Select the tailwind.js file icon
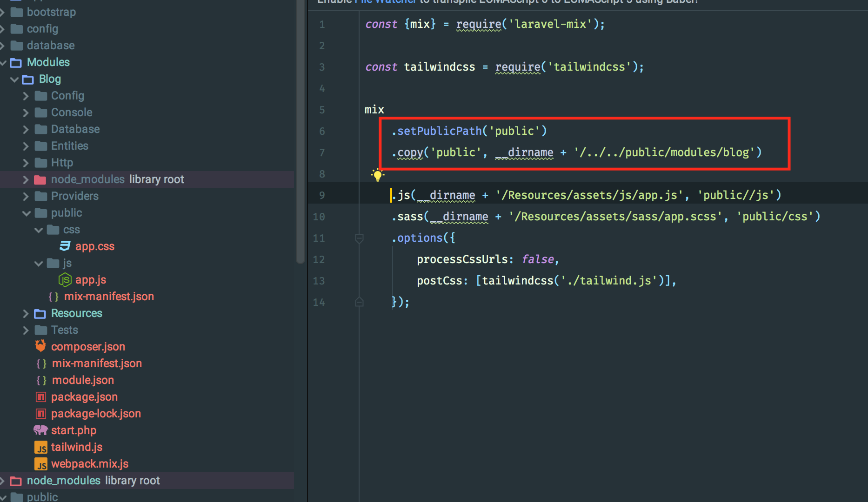The width and height of the screenshot is (868, 502). coord(41,447)
